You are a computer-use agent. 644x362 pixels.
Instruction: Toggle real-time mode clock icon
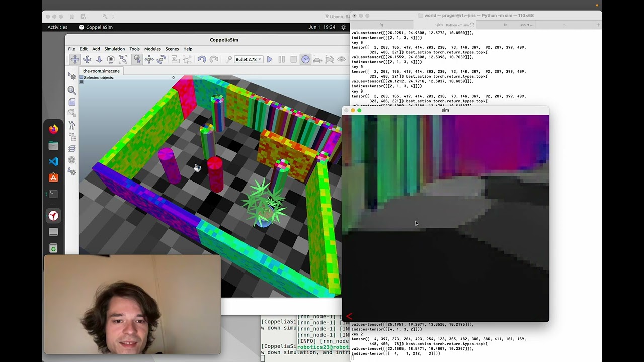pos(306,59)
